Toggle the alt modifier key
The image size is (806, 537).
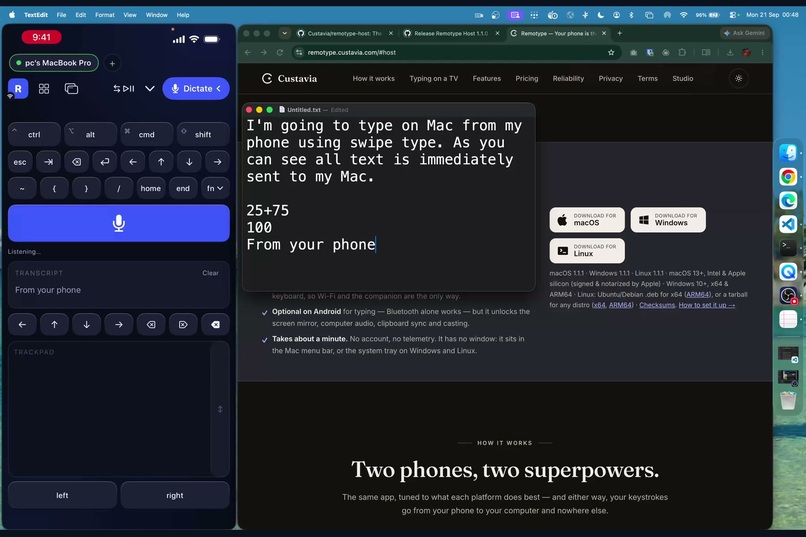click(90, 134)
